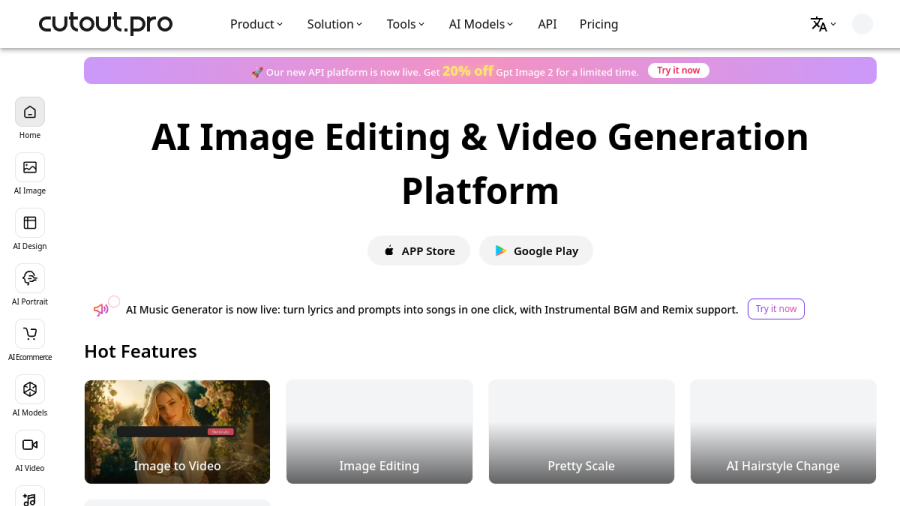Open the AI Portrait sidebar icon

click(30, 279)
